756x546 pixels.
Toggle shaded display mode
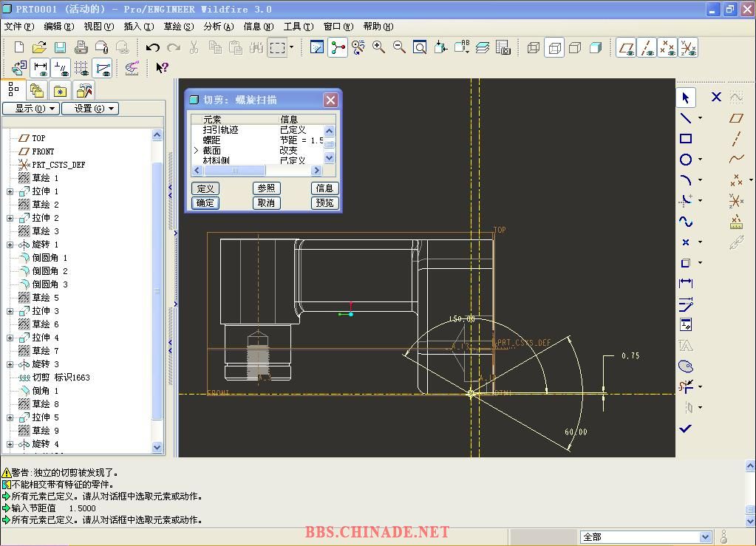coord(596,47)
